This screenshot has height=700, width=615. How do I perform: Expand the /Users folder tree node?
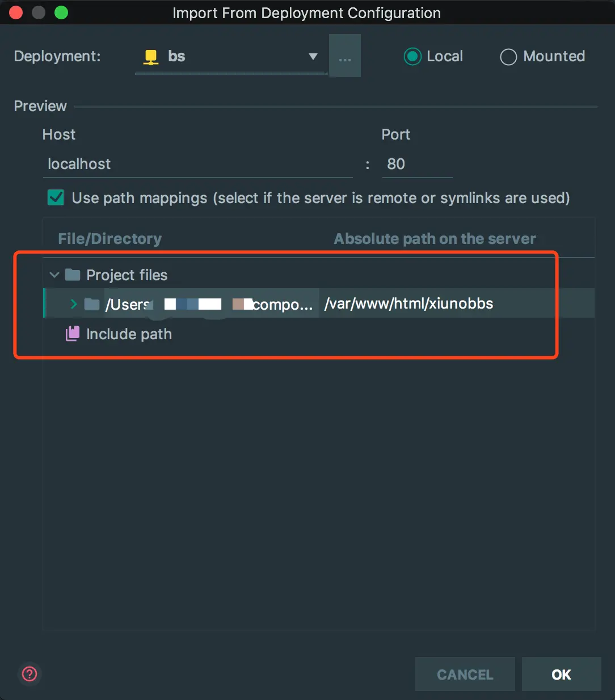pos(73,305)
